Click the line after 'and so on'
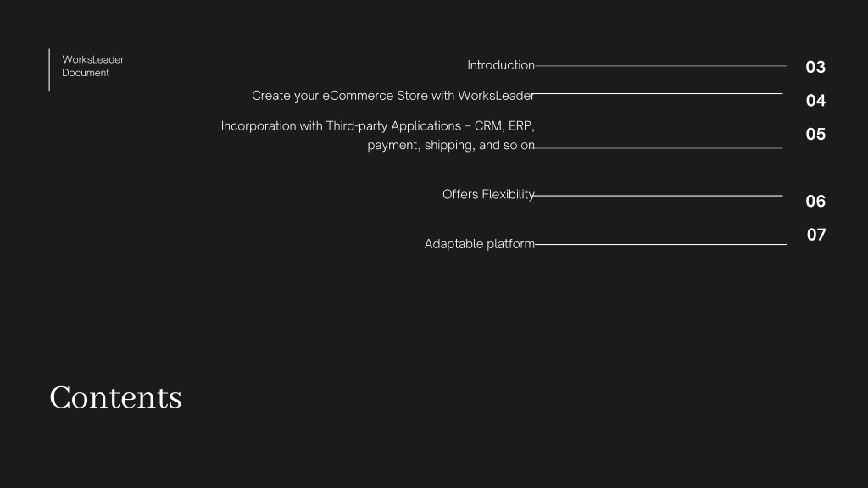868x488 pixels. click(659, 147)
